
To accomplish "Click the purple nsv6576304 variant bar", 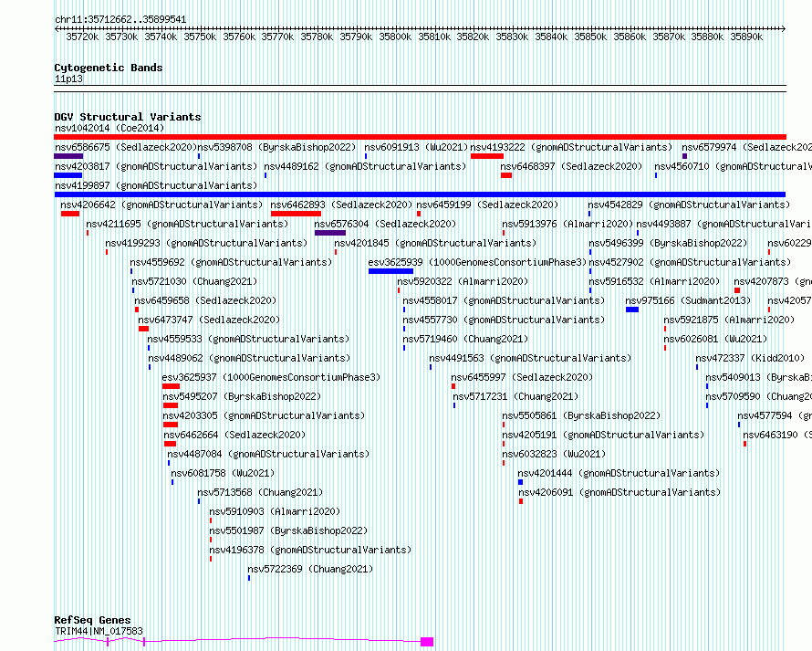I will point(330,233).
